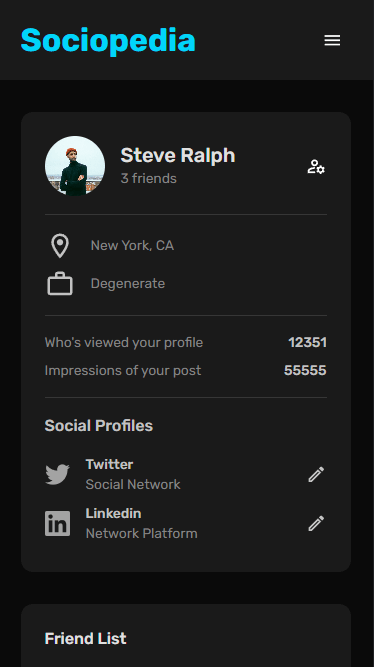Click the location pin icon

(60, 246)
